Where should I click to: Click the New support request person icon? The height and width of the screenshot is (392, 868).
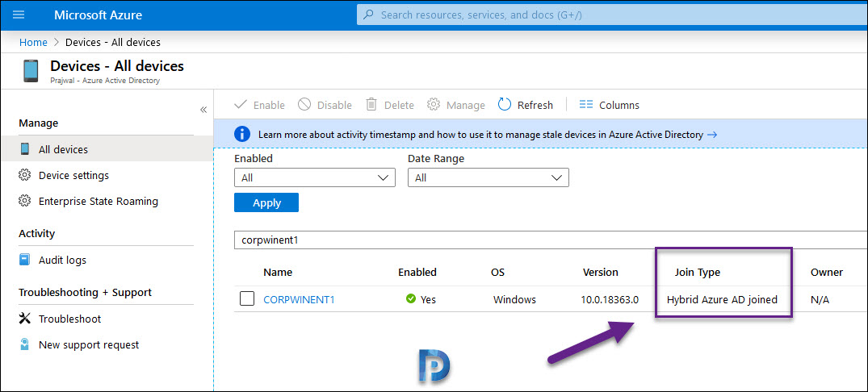24,344
